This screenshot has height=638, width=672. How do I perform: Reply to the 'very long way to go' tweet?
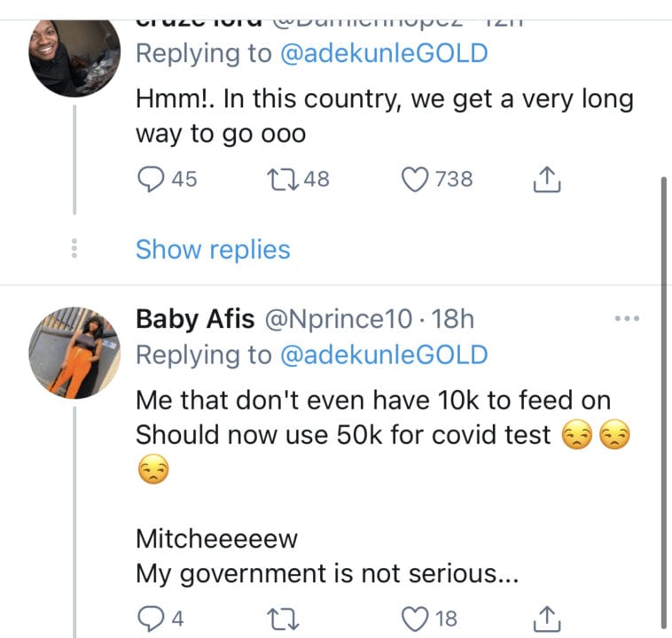point(152,180)
